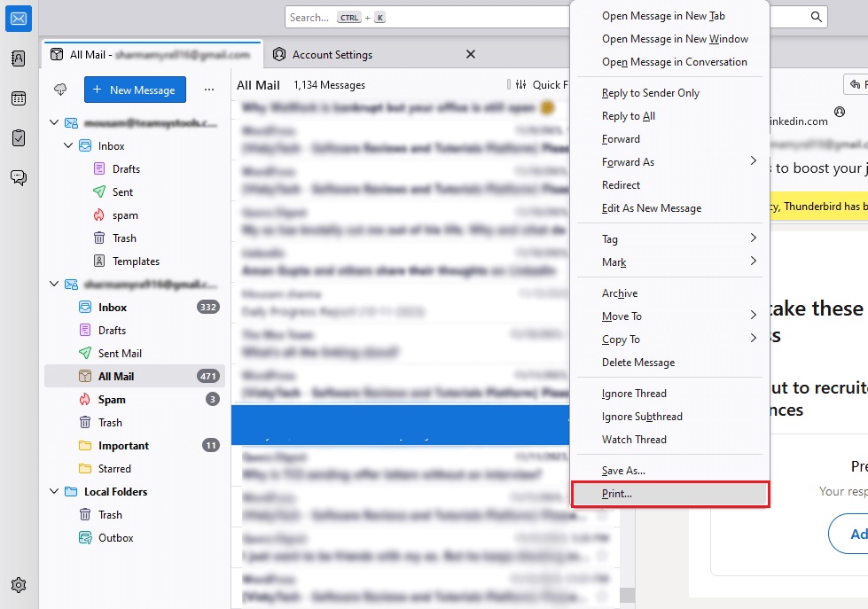The width and height of the screenshot is (868, 609).
Task: Choose Forward in context menu
Action: pos(669,139)
